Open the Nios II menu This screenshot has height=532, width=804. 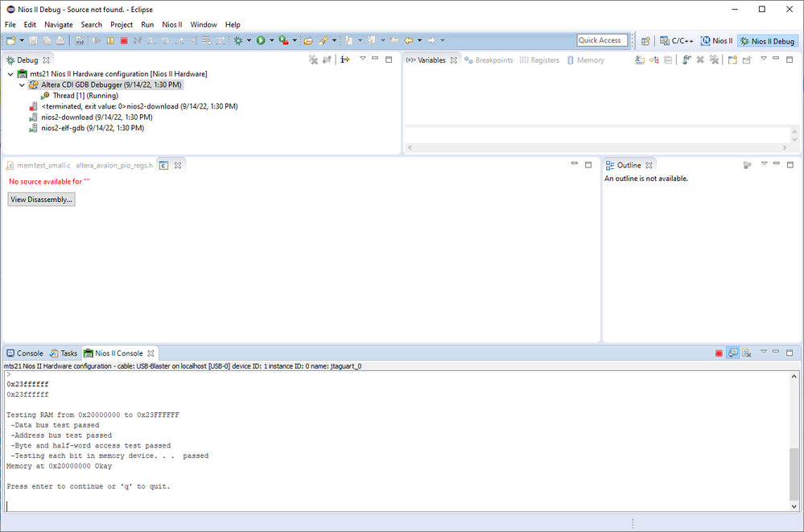(172, 25)
